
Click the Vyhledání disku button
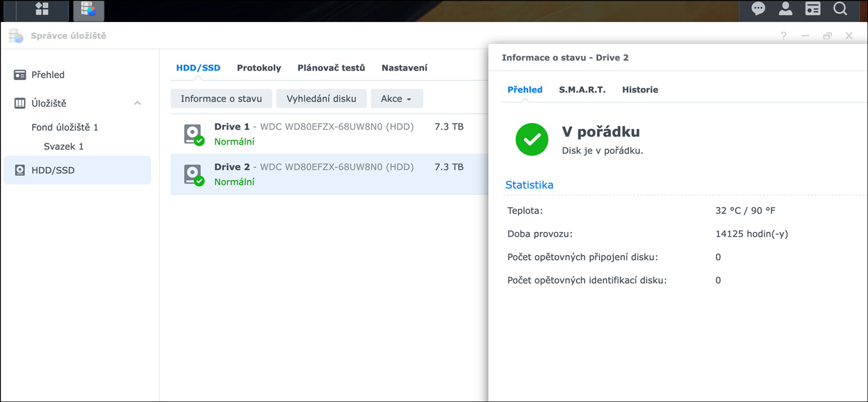pyautogui.click(x=321, y=98)
